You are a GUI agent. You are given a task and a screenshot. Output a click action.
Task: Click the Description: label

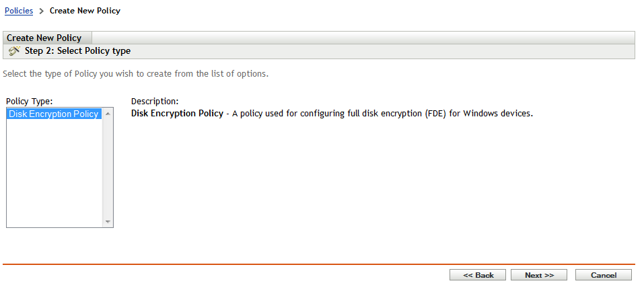point(154,102)
